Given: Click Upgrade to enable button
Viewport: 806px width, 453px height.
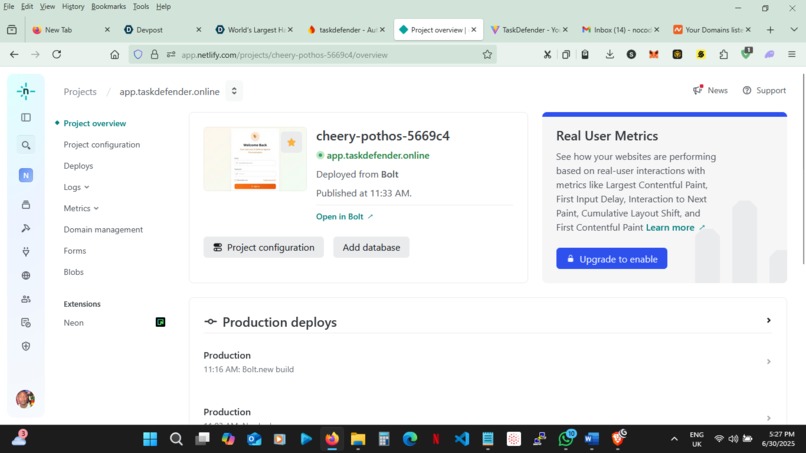Looking at the screenshot, I should 612,259.
